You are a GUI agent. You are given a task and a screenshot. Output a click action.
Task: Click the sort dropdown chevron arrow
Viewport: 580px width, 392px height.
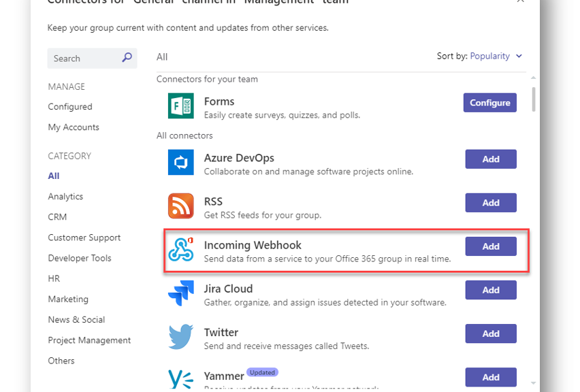click(519, 56)
